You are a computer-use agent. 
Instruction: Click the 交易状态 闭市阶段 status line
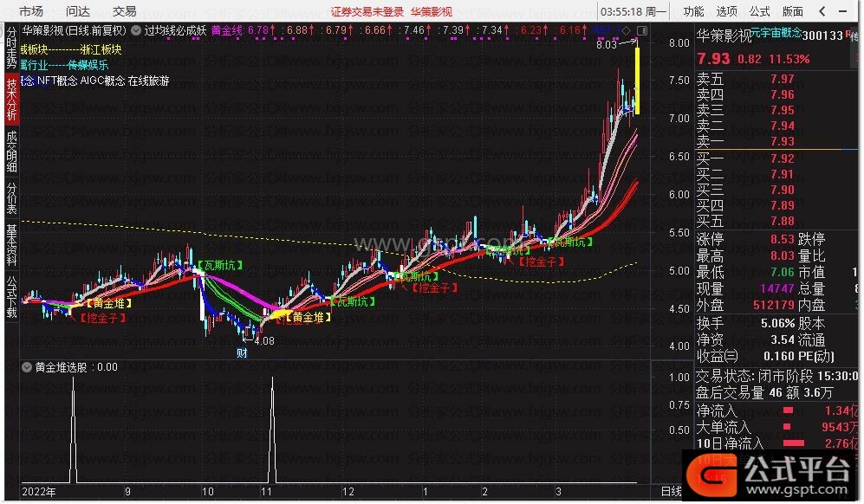coord(777,376)
